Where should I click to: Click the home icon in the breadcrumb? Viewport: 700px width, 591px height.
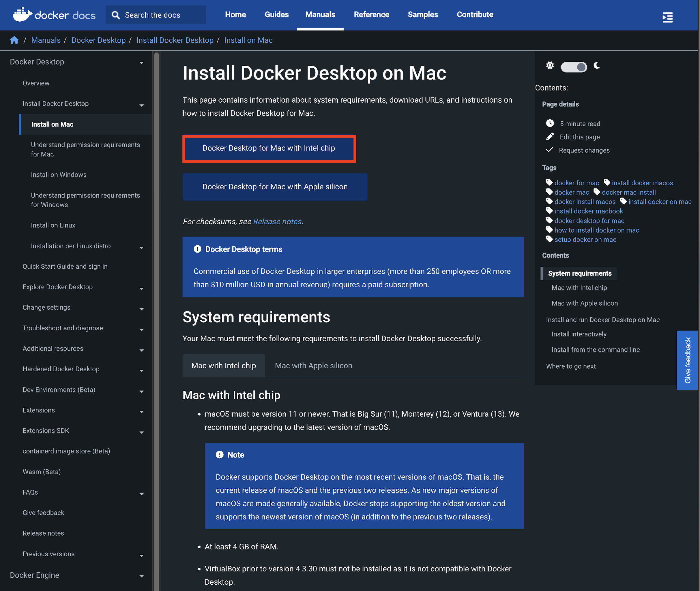(x=14, y=40)
